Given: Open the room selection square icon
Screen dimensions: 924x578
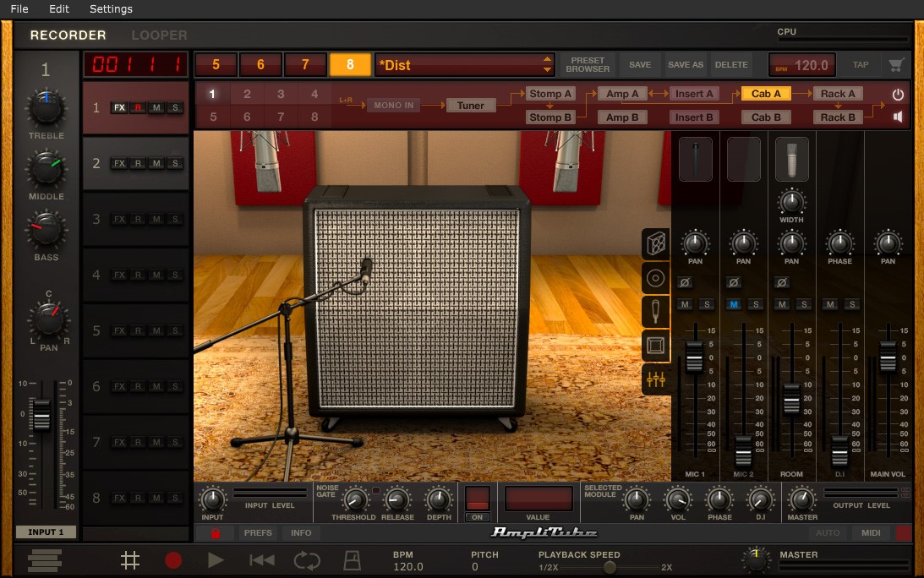Looking at the screenshot, I should point(655,346).
